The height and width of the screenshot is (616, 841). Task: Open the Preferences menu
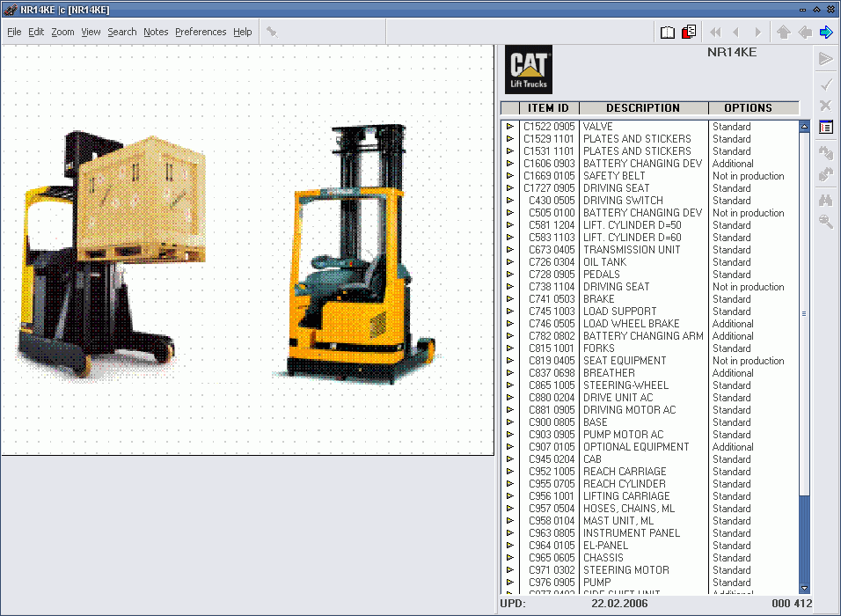(x=201, y=32)
